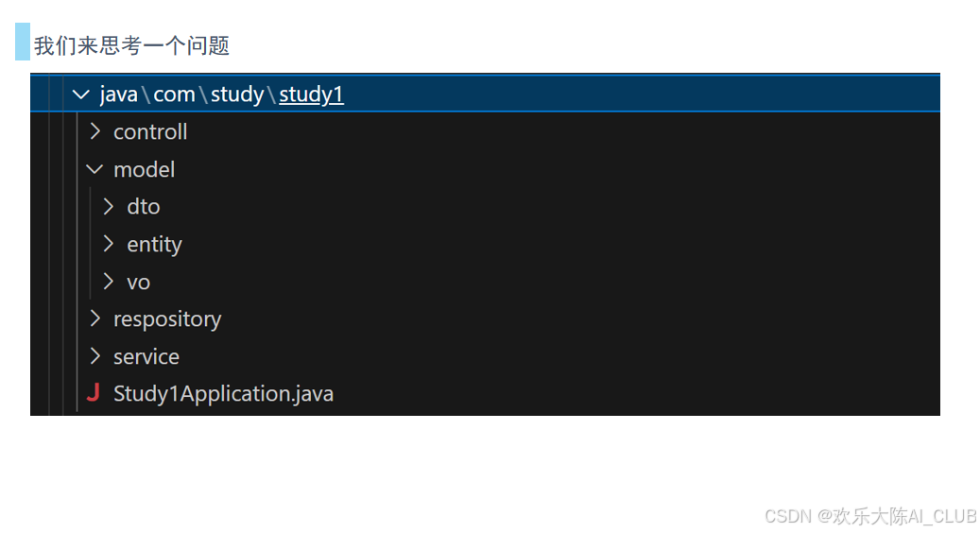980x533 pixels.
Task: Expand the dto folder arrow
Action: [109, 206]
